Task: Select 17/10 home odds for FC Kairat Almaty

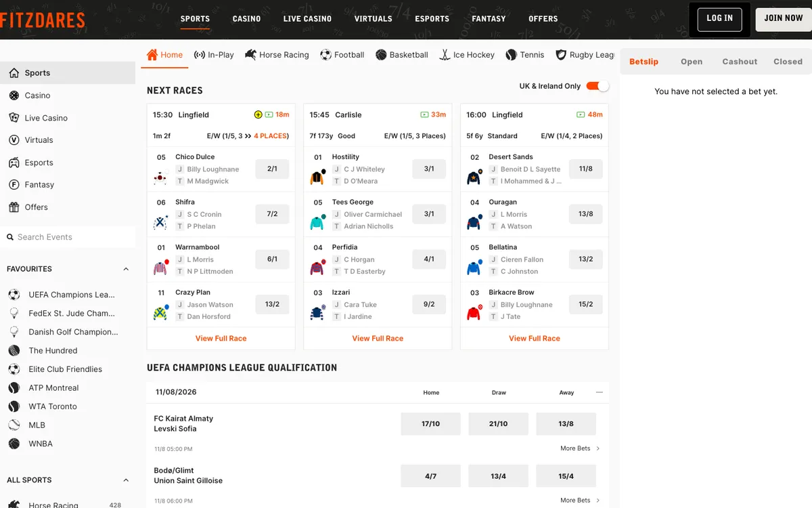Action: [431, 423]
